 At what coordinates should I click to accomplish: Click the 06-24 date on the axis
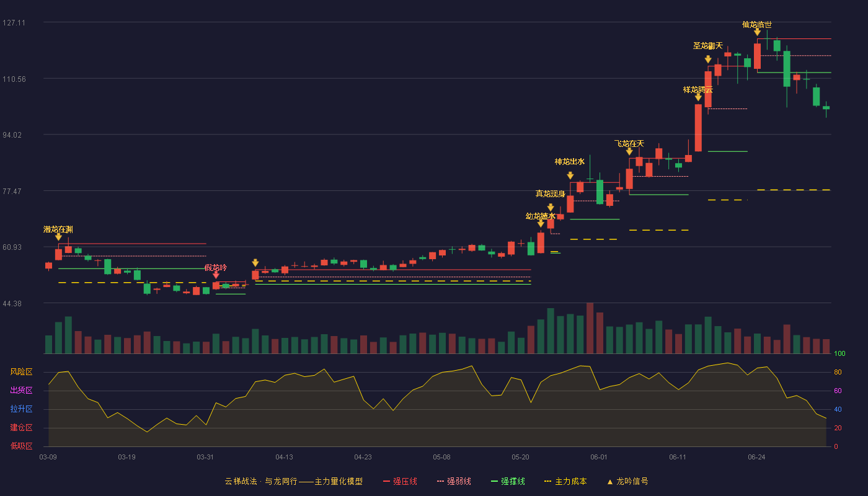(756, 457)
